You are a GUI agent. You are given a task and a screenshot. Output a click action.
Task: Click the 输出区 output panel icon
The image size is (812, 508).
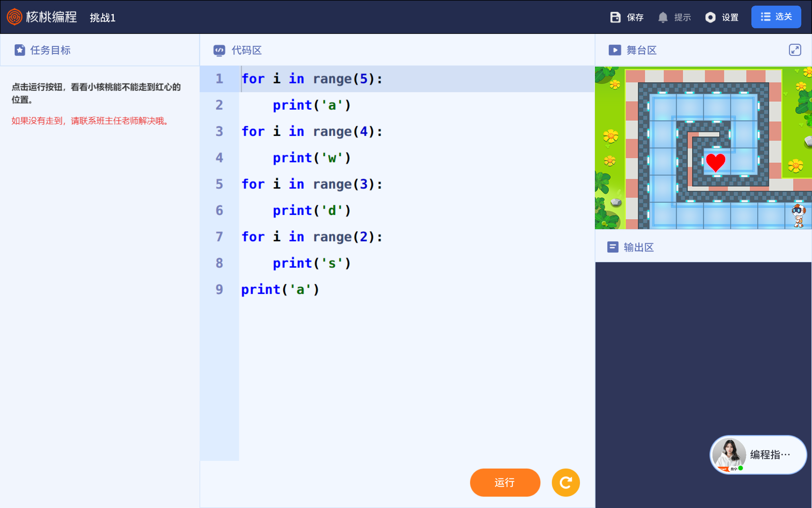tap(613, 247)
